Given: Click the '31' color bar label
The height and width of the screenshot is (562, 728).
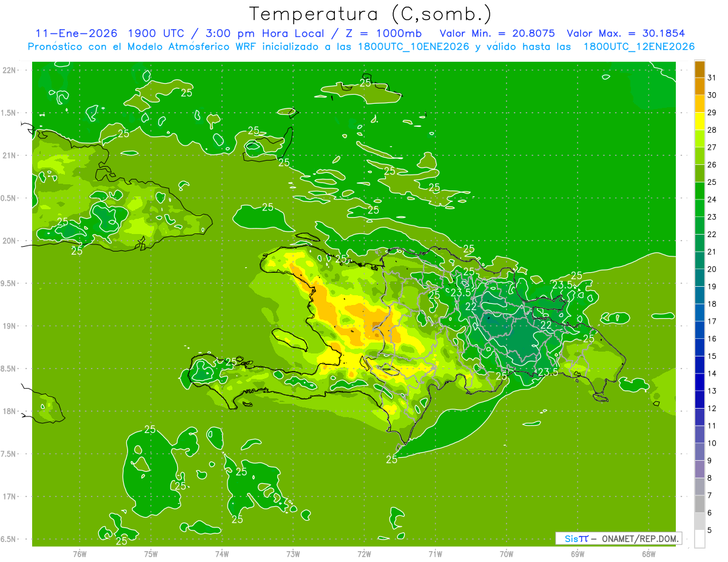Looking at the screenshot, I should click(x=712, y=78).
